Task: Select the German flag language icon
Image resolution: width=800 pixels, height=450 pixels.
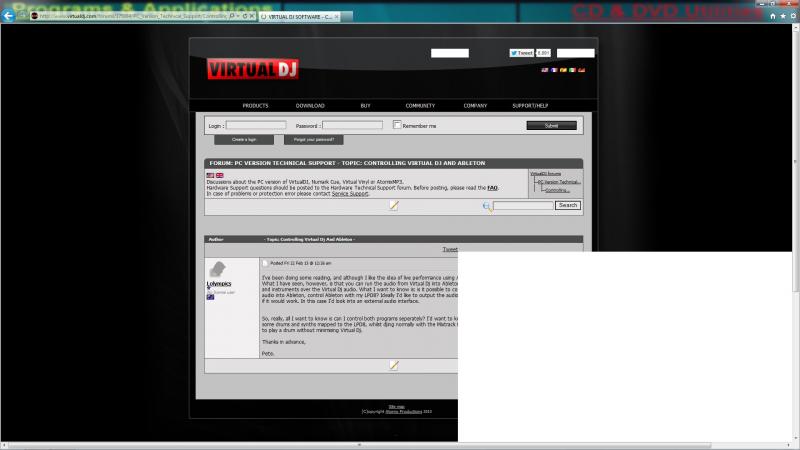Action: (582, 70)
